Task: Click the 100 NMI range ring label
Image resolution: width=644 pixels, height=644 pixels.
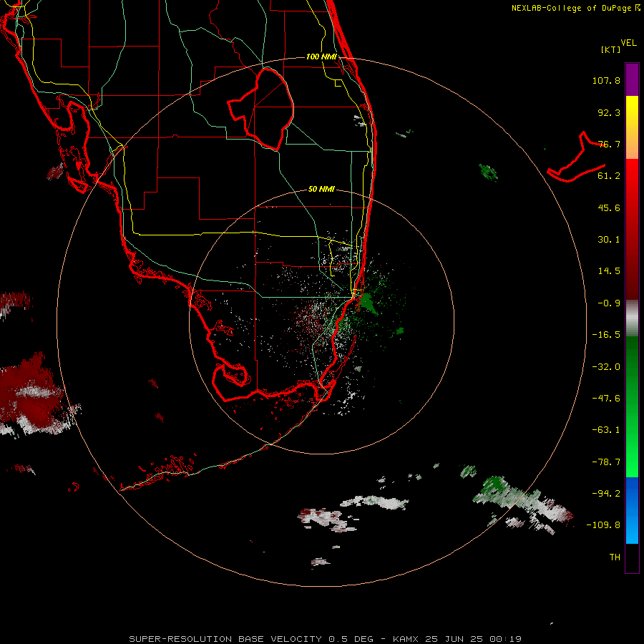Action: (321, 57)
